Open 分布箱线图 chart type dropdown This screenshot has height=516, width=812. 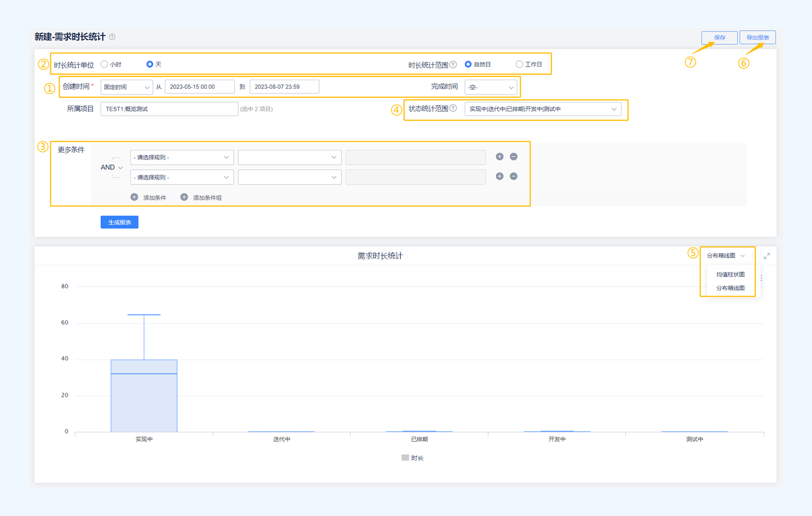pos(725,256)
